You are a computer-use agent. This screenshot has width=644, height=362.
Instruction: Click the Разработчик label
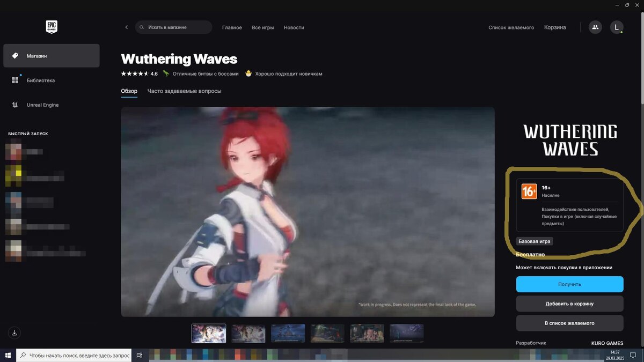(531, 343)
